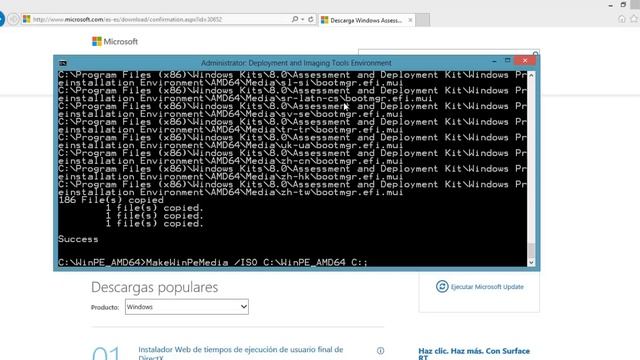Minimize the Internet Explorer window
The width and height of the screenshot is (640, 360).
611,5
